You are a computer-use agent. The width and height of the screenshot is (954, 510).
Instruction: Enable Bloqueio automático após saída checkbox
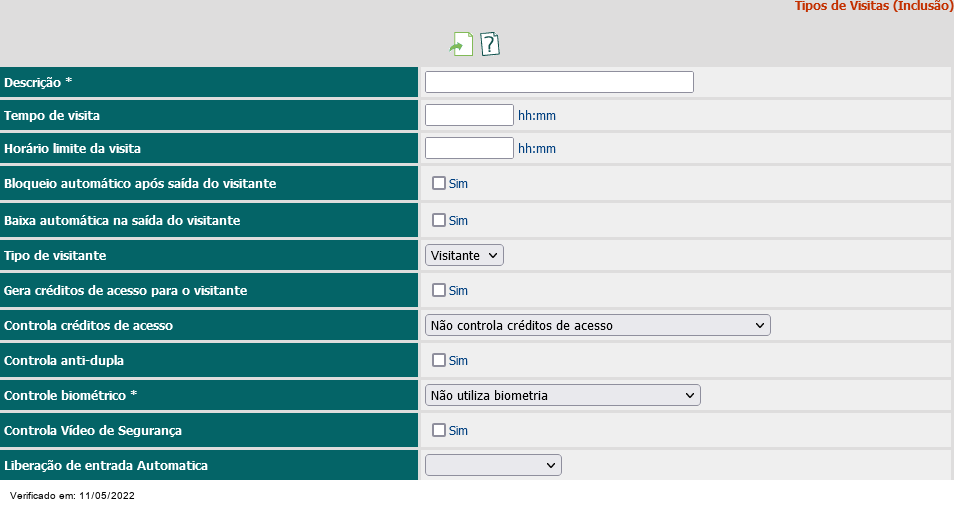pos(439,183)
